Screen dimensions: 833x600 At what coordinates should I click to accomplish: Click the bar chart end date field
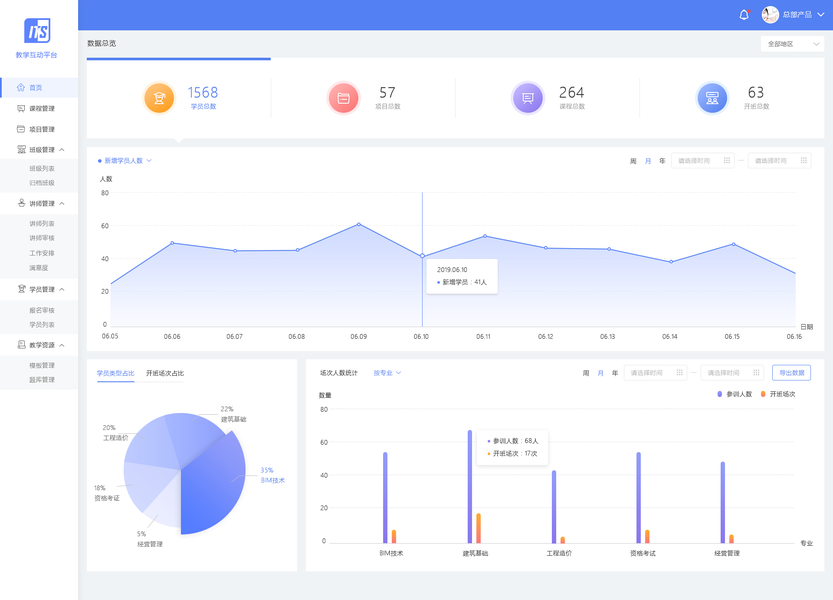(732, 373)
